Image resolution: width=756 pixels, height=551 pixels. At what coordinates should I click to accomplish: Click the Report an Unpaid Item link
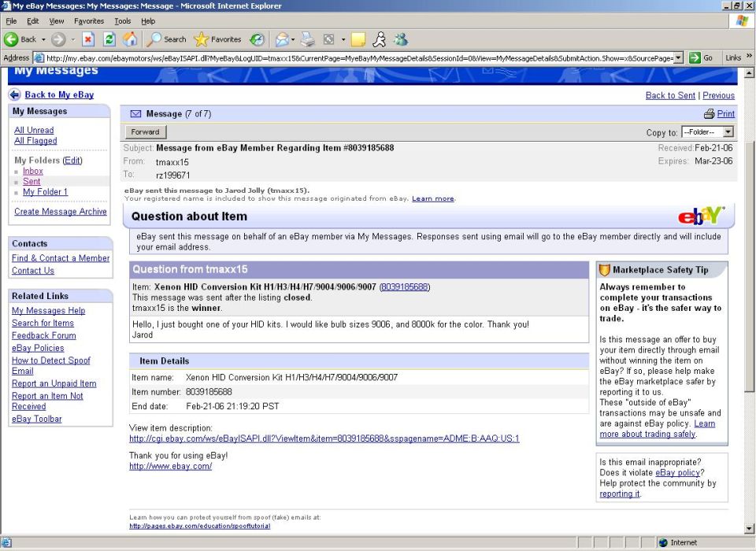click(x=54, y=383)
